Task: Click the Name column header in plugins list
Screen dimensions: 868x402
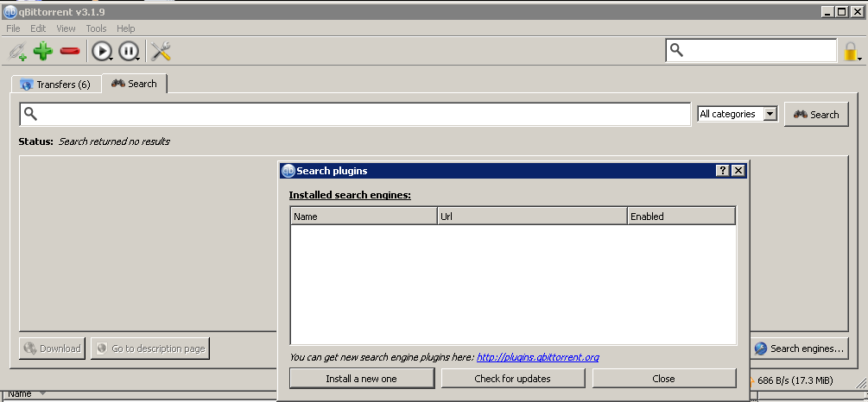Action: point(364,217)
